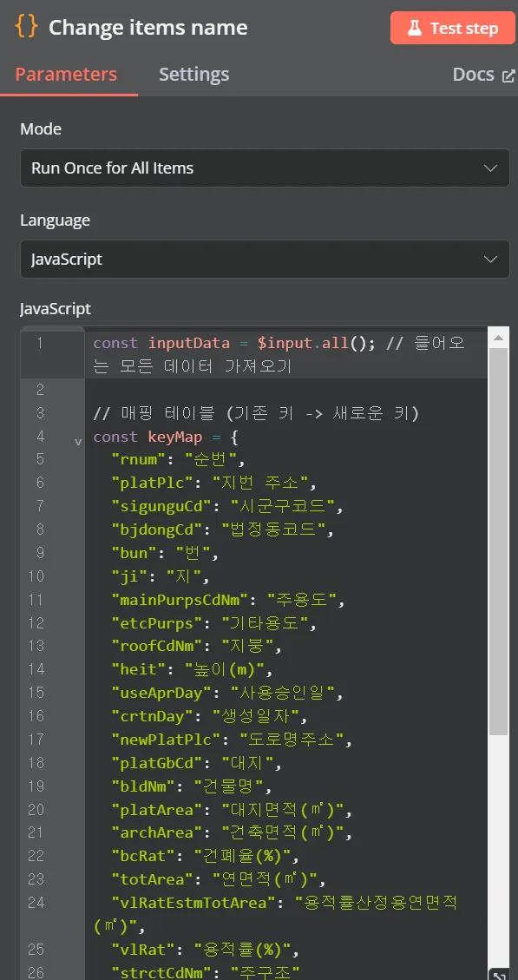518x980 pixels.
Task: Click the Test step button
Action: pyautogui.click(x=453, y=28)
